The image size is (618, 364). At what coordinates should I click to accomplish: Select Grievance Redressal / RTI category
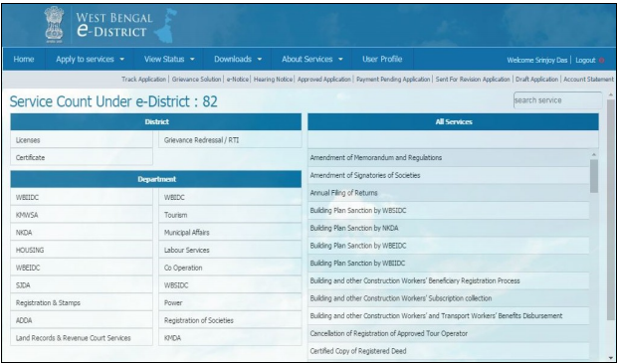[230, 140]
